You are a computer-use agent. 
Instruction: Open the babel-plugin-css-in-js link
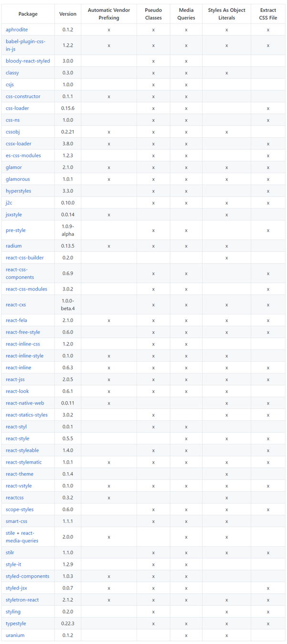pos(26,45)
